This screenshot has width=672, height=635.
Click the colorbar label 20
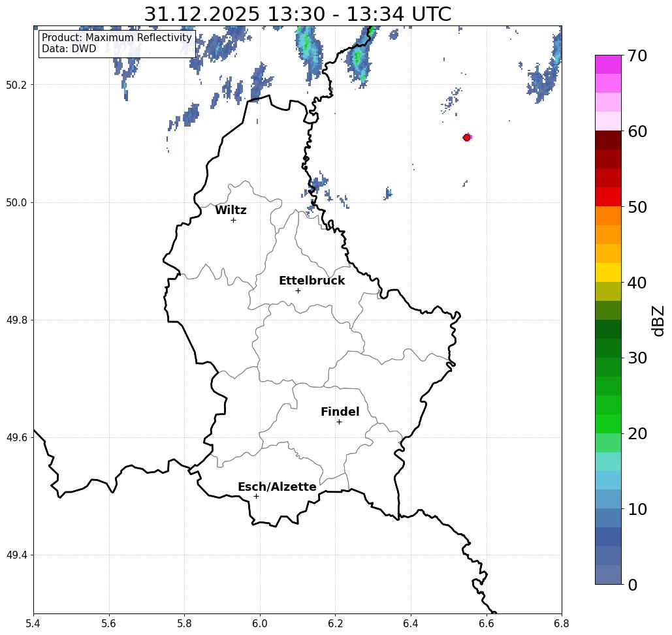637,433
